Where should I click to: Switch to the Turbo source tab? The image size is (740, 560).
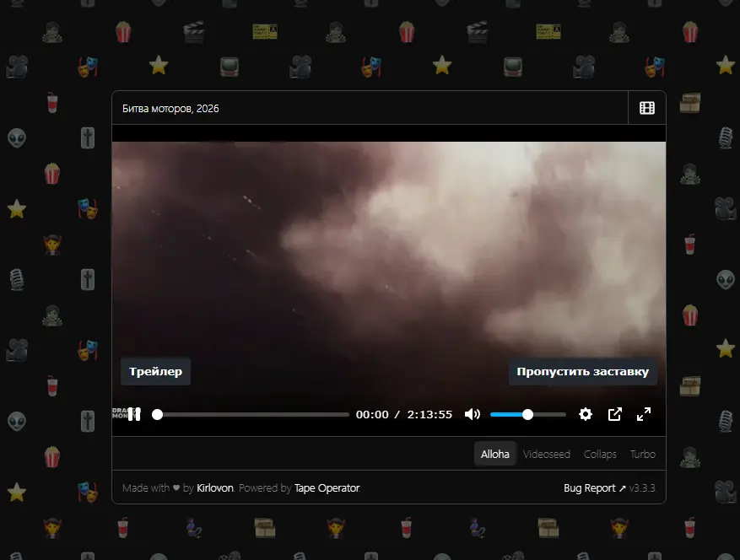pyautogui.click(x=643, y=454)
